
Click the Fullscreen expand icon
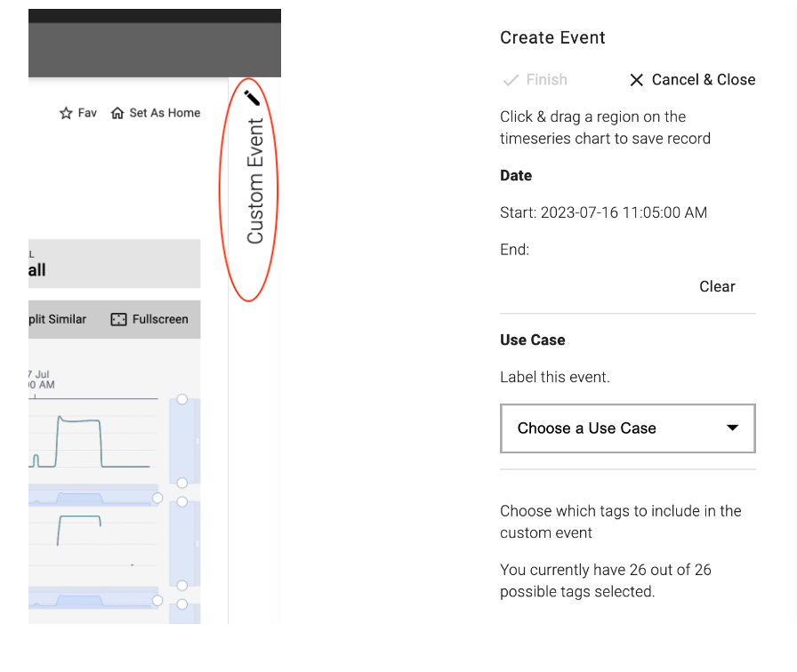coord(118,319)
